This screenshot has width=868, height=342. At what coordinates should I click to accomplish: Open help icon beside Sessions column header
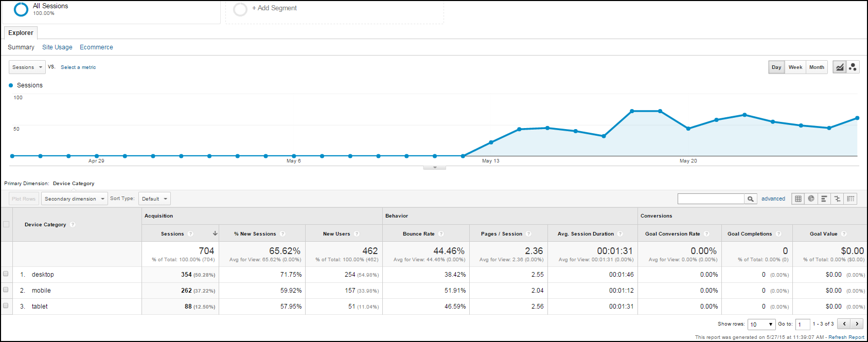(x=190, y=234)
